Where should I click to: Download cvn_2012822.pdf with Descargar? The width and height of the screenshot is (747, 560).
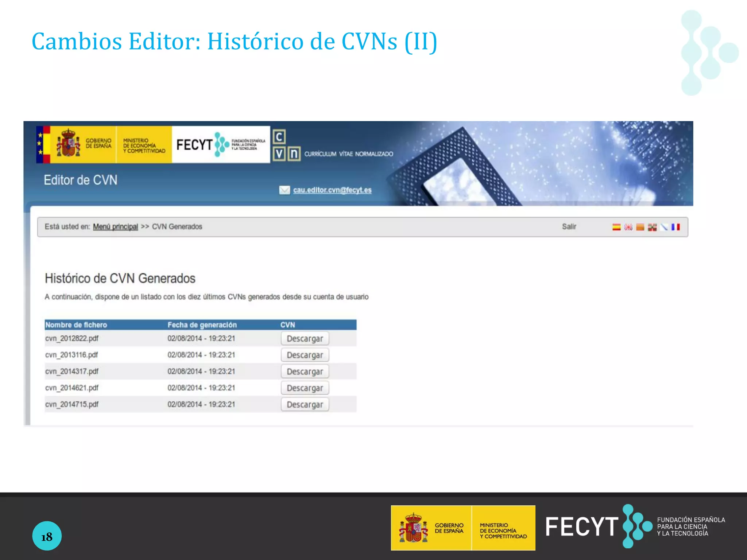tap(305, 338)
